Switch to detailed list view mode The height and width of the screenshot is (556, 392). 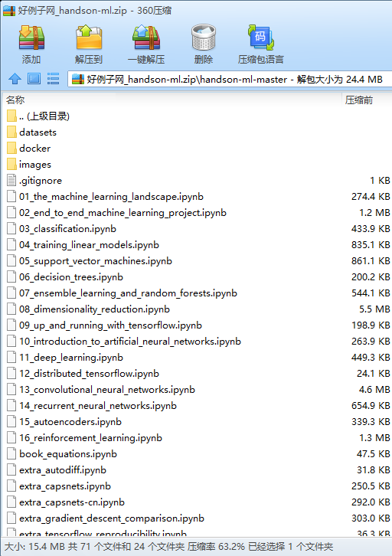[53, 79]
